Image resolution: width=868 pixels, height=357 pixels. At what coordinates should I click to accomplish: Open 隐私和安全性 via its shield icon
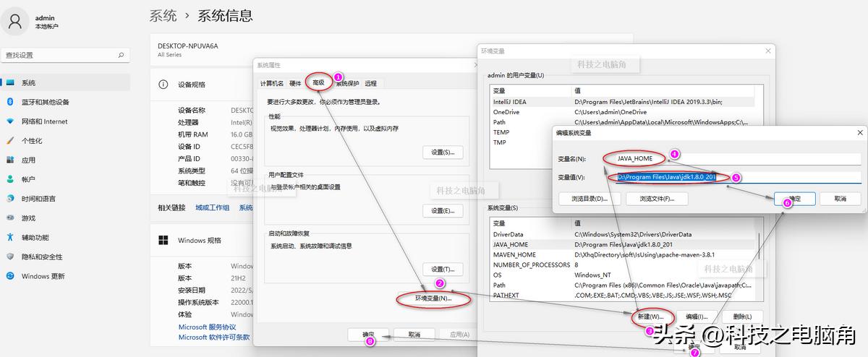10,257
